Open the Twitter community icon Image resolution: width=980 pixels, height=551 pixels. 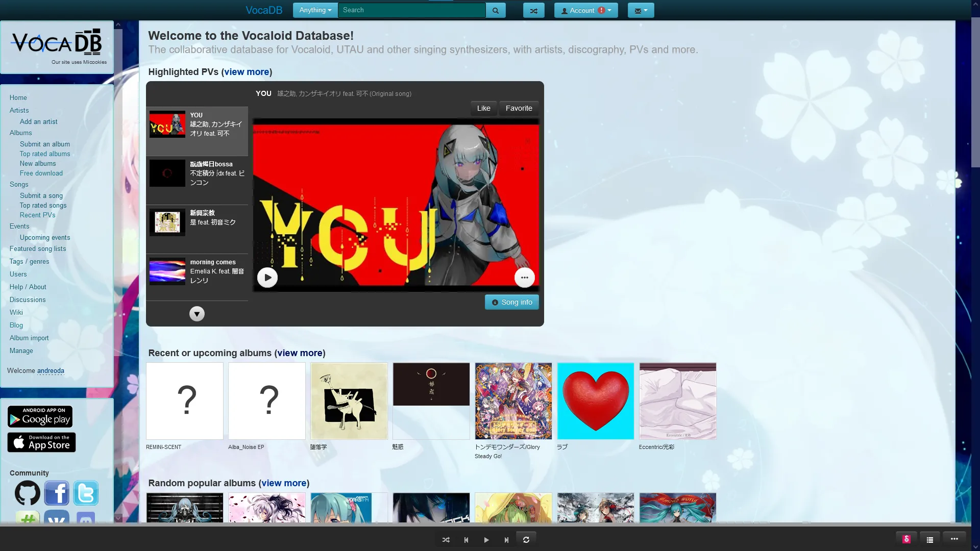point(86,493)
